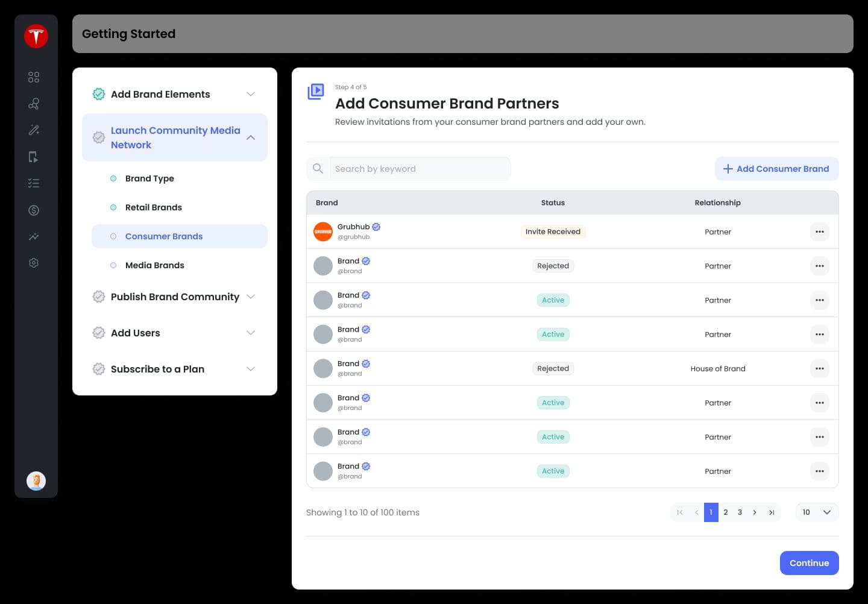Open the checklist icon in sidebar
This screenshot has height=604, width=868.
coord(34,183)
